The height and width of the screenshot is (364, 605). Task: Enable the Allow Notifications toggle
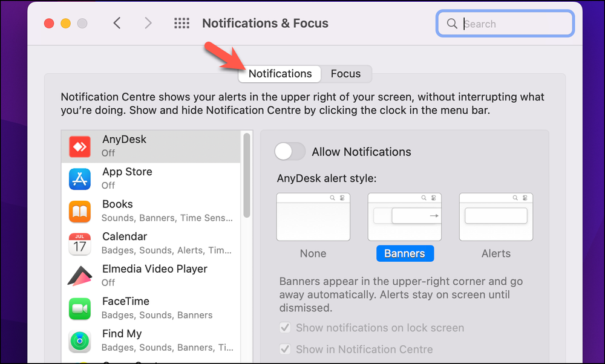(x=289, y=151)
